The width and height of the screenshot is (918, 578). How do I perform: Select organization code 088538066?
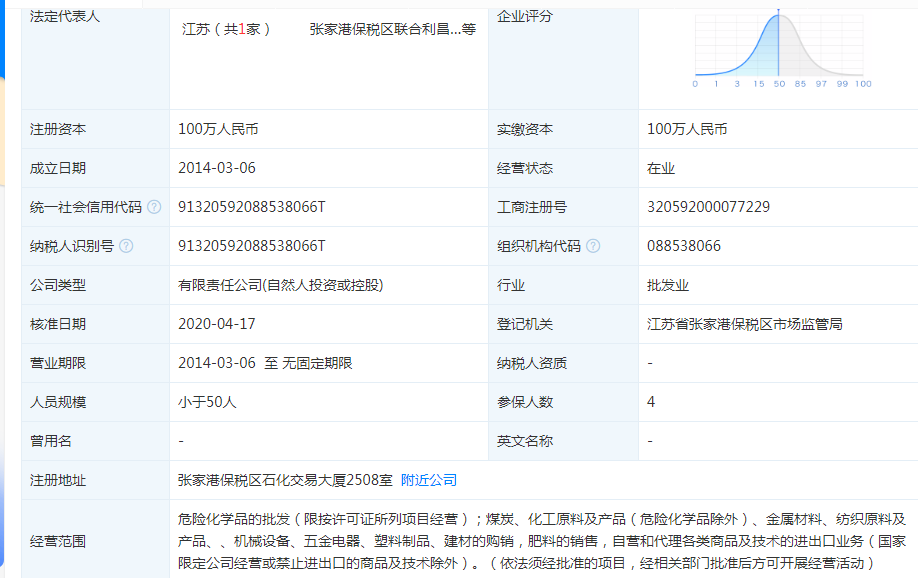coord(684,246)
